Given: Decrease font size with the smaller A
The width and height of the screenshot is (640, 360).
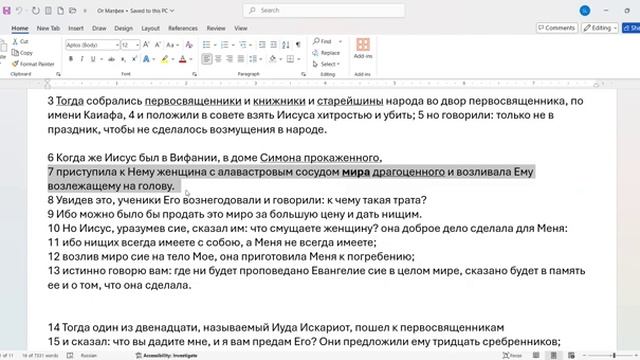Looking at the screenshot, I should pos(158,44).
